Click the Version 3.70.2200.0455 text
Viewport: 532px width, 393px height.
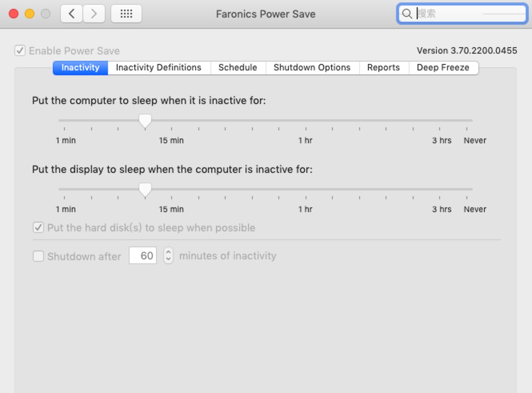pyautogui.click(x=467, y=50)
